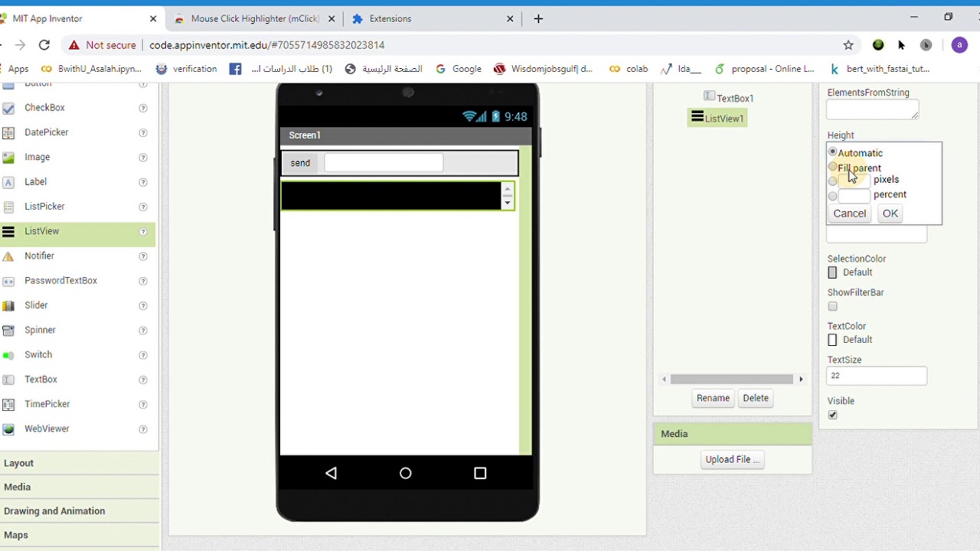The width and height of the screenshot is (980, 551).
Task: Click the pixels value input field
Action: (854, 181)
